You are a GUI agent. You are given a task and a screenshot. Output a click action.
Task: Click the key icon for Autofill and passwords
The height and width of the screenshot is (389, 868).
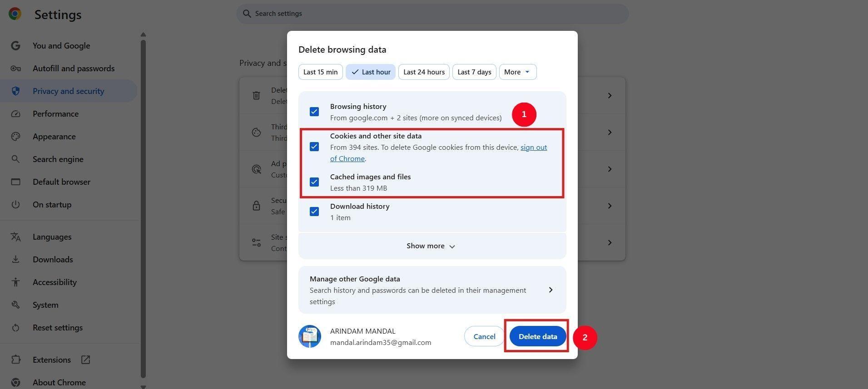point(15,69)
